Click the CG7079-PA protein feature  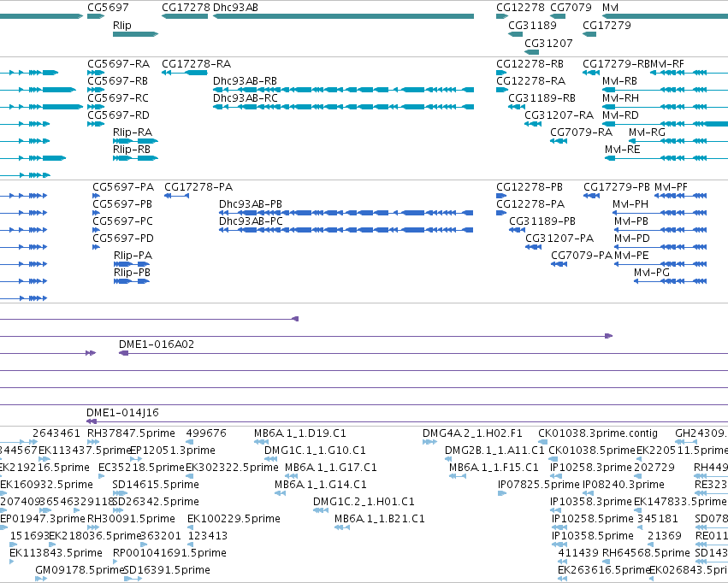pyautogui.click(x=559, y=264)
